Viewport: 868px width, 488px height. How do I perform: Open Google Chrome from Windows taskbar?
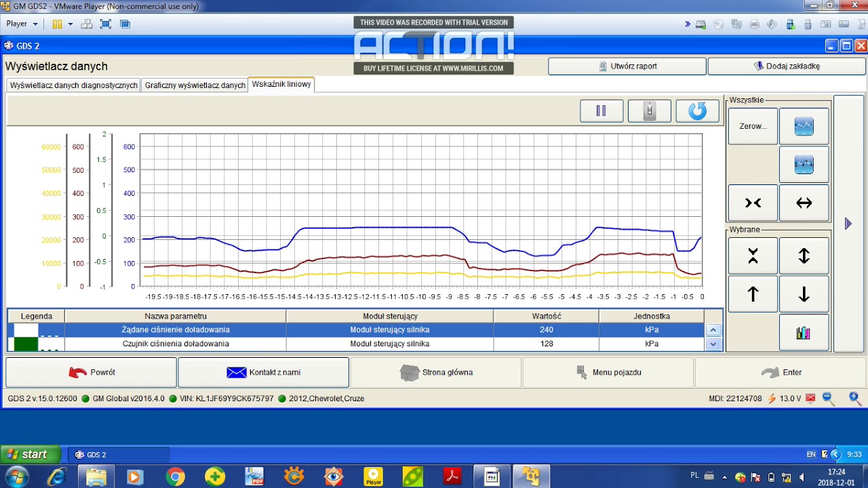[x=175, y=476]
